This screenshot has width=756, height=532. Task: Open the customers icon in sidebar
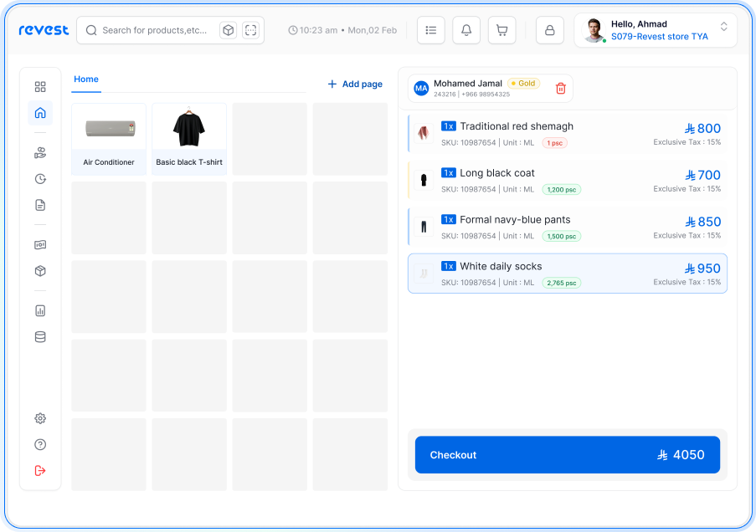click(x=40, y=153)
